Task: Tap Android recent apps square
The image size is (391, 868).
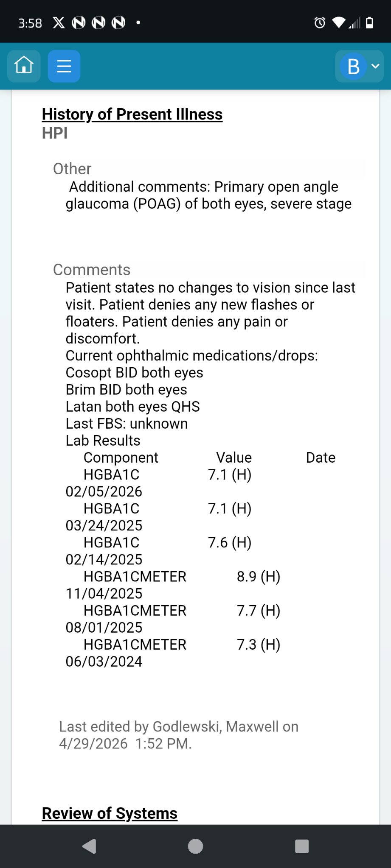Action: [x=302, y=846]
